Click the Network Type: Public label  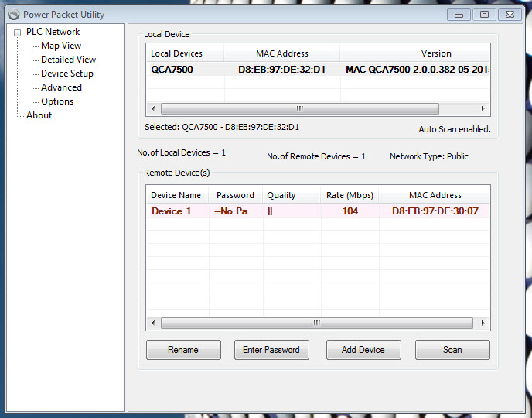(429, 156)
